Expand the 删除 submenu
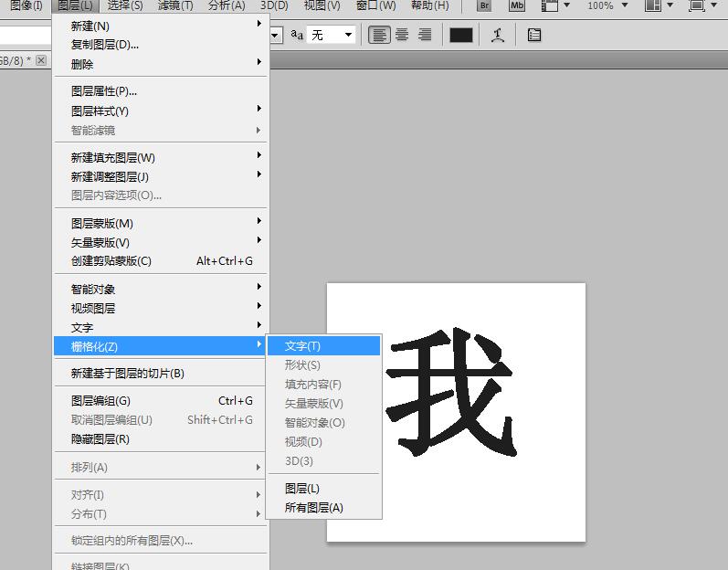The image size is (728, 570). (x=161, y=64)
